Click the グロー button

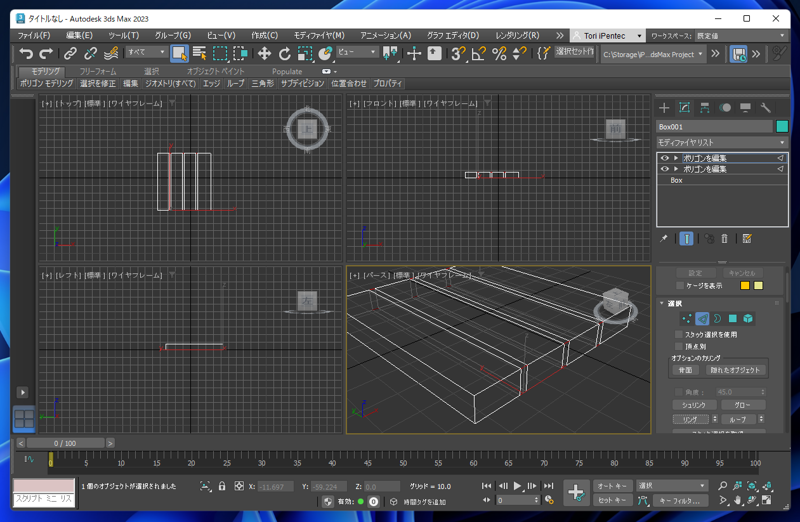743,405
